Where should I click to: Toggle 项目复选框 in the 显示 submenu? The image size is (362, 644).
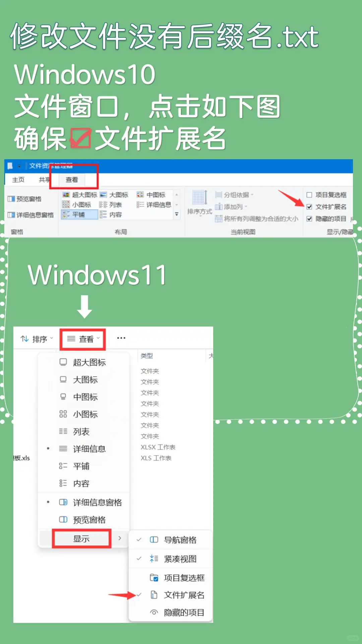[171, 578]
